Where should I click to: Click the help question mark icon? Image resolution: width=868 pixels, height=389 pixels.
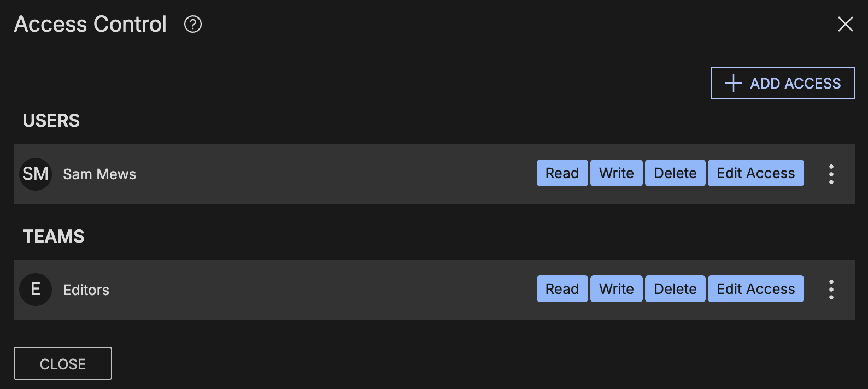tap(193, 25)
